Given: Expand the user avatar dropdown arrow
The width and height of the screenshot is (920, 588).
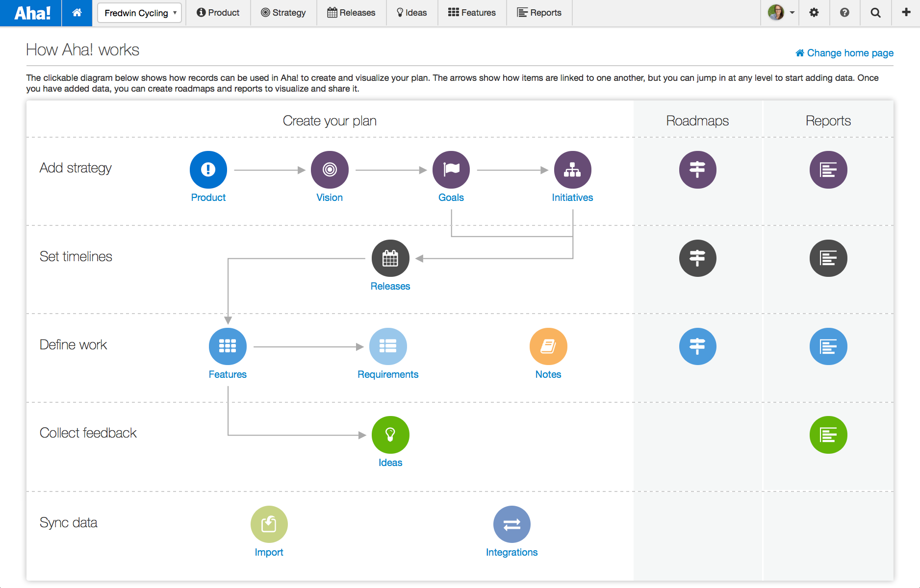Looking at the screenshot, I should tap(792, 13).
